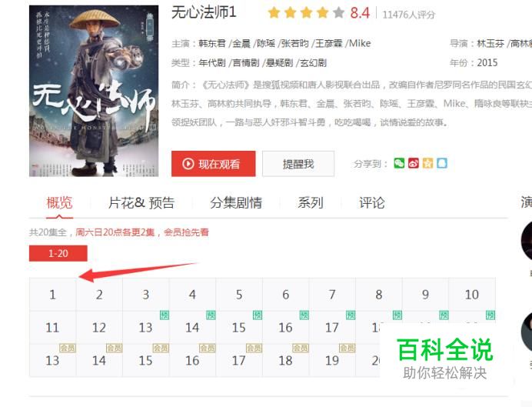Image resolution: width=532 pixels, height=407 pixels.
Task: Open the 分集剧情 tab
Action: [x=236, y=202]
